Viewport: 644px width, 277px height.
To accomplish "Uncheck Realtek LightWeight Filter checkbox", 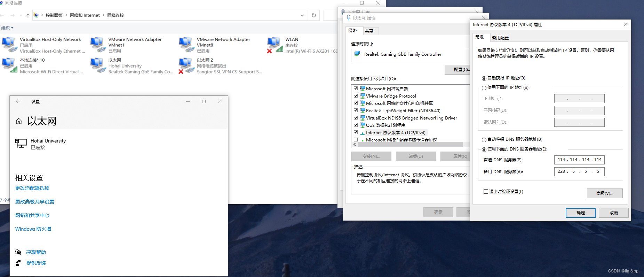I will (x=356, y=110).
